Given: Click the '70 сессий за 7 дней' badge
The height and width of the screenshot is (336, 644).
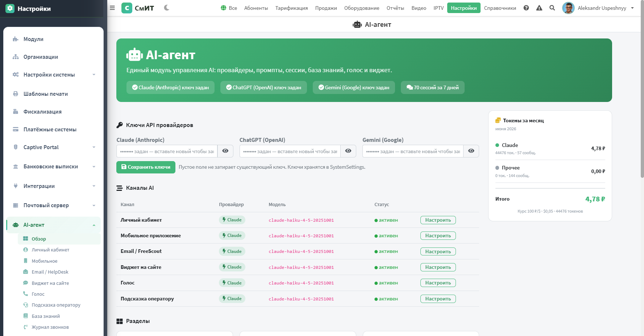Looking at the screenshot, I should pyautogui.click(x=432, y=87).
